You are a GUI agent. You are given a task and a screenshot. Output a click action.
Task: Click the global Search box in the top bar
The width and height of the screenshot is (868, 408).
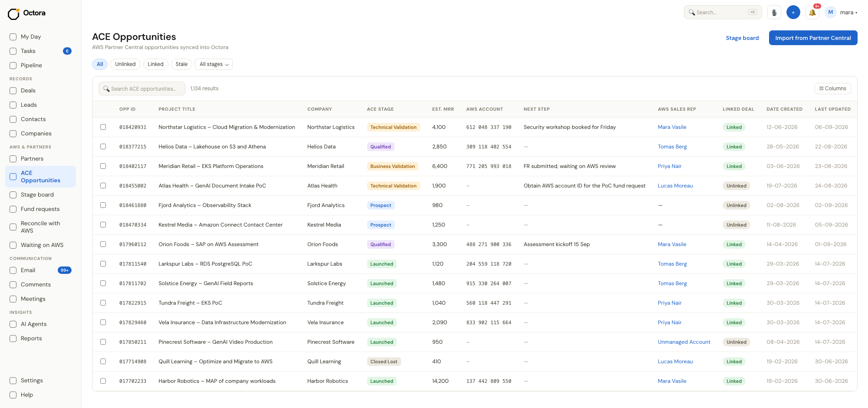723,13
